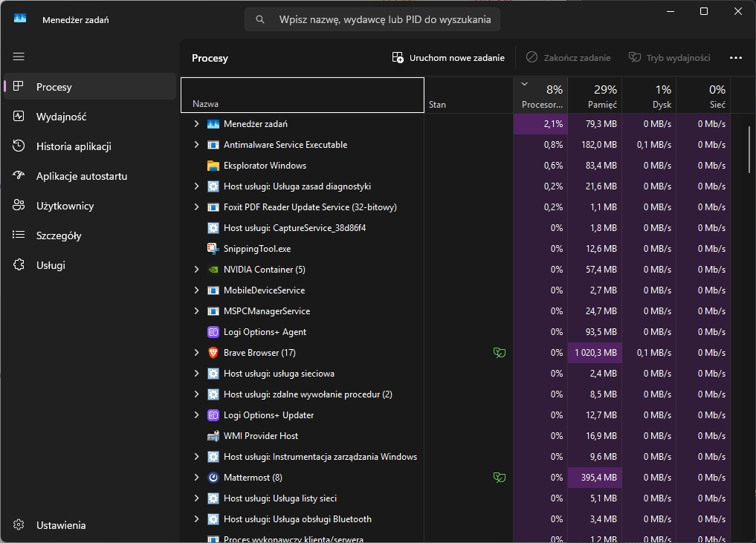
Task: Click efficiency leaf icon for Brave Browser
Action: pyautogui.click(x=500, y=353)
